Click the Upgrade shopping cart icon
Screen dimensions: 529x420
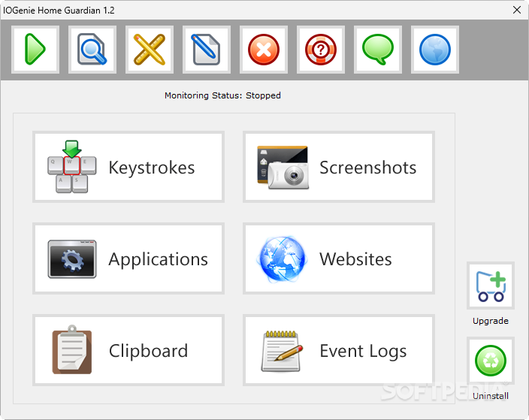(x=491, y=286)
